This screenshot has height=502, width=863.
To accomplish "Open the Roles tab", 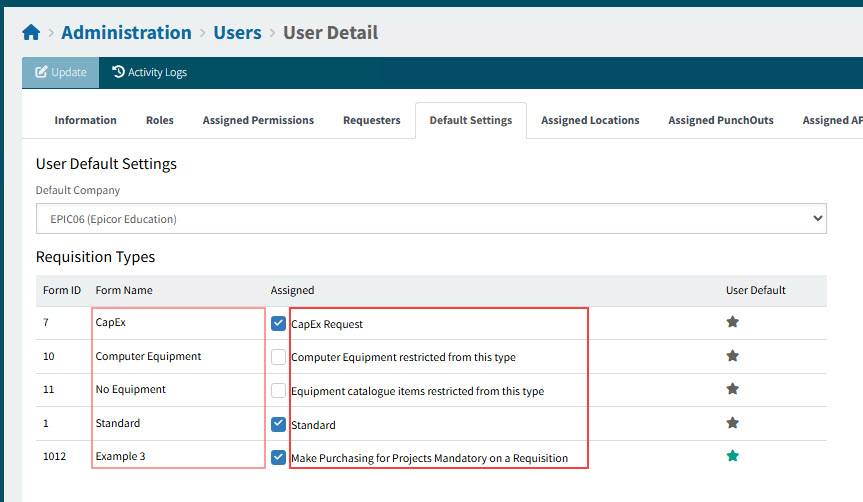I will (x=160, y=120).
